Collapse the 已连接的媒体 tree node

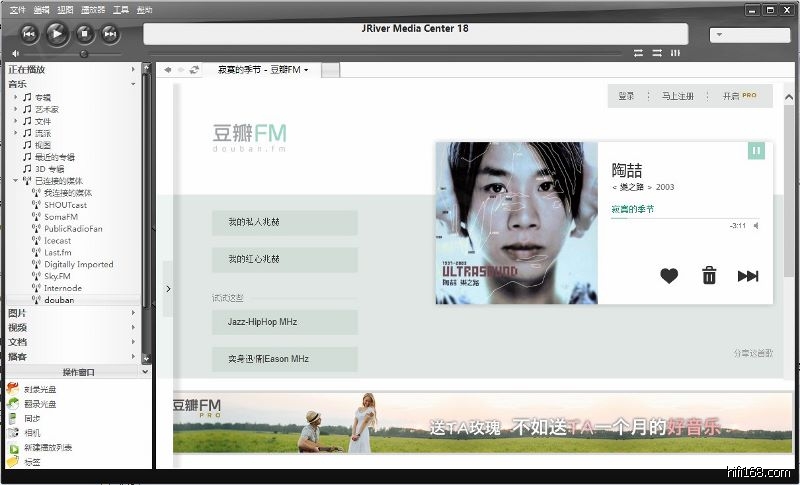coord(15,181)
